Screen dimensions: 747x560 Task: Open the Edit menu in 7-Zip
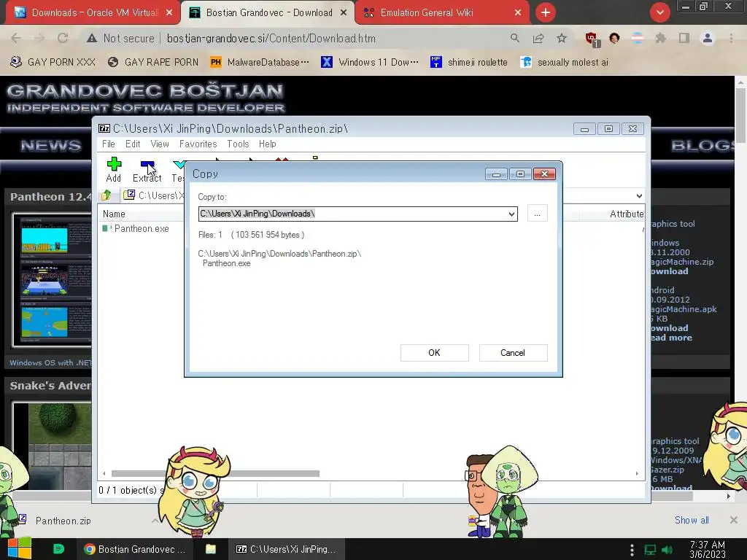pos(133,144)
